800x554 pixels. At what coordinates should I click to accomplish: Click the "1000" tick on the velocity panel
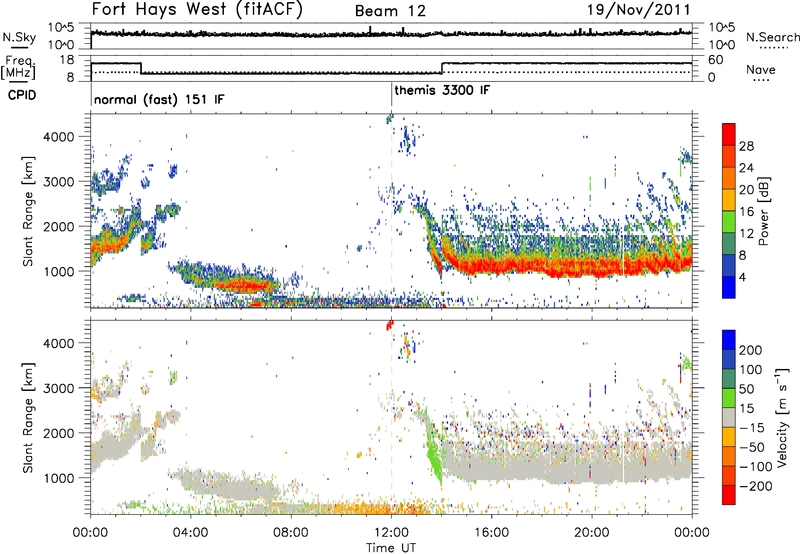click(58, 478)
